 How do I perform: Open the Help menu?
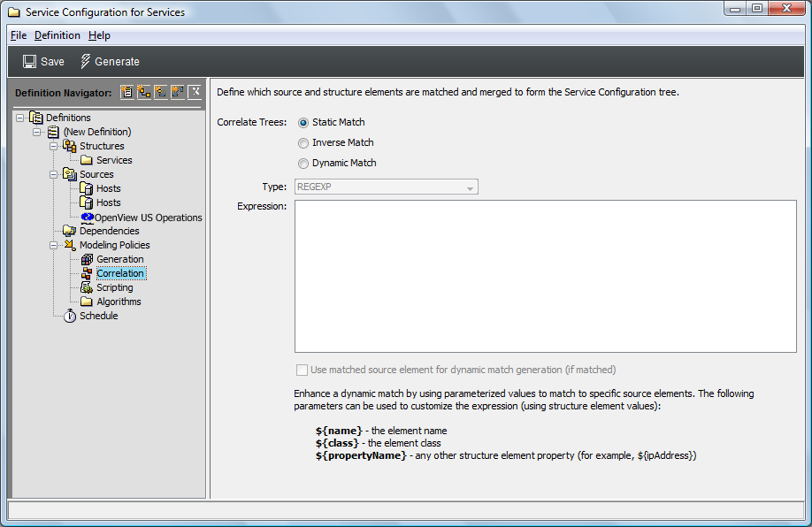coord(99,35)
